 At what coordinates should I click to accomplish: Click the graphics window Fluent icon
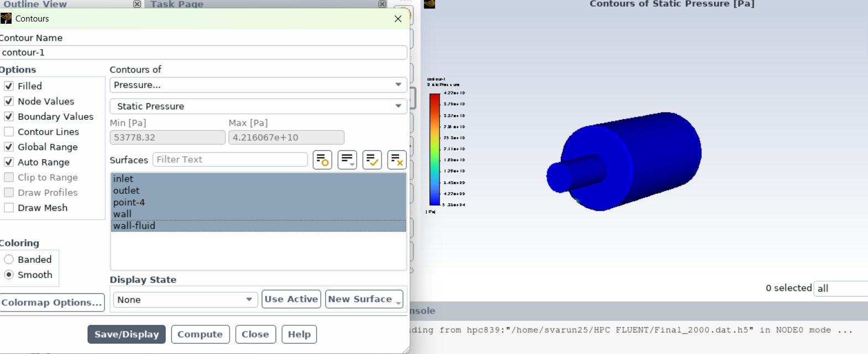(x=430, y=4)
